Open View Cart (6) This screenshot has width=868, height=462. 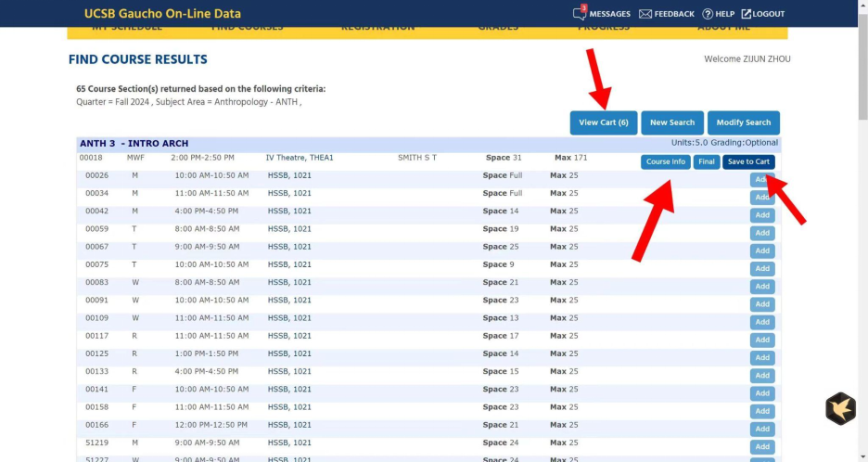(x=604, y=122)
